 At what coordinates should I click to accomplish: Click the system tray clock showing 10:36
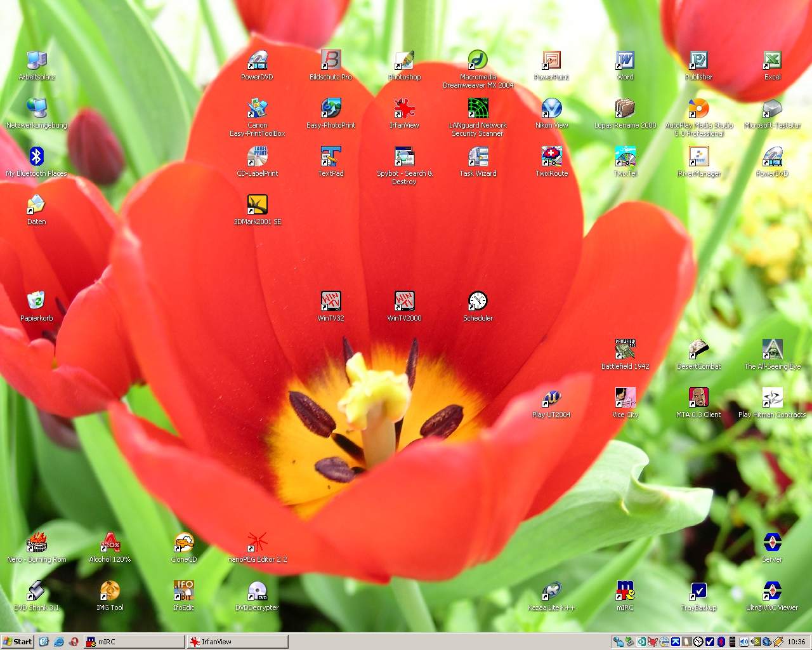[x=796, y=642]
